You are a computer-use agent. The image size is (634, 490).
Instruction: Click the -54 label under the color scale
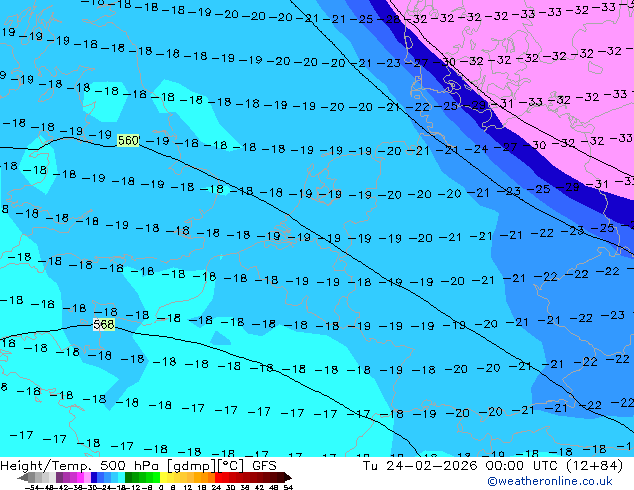coord(32,487)
